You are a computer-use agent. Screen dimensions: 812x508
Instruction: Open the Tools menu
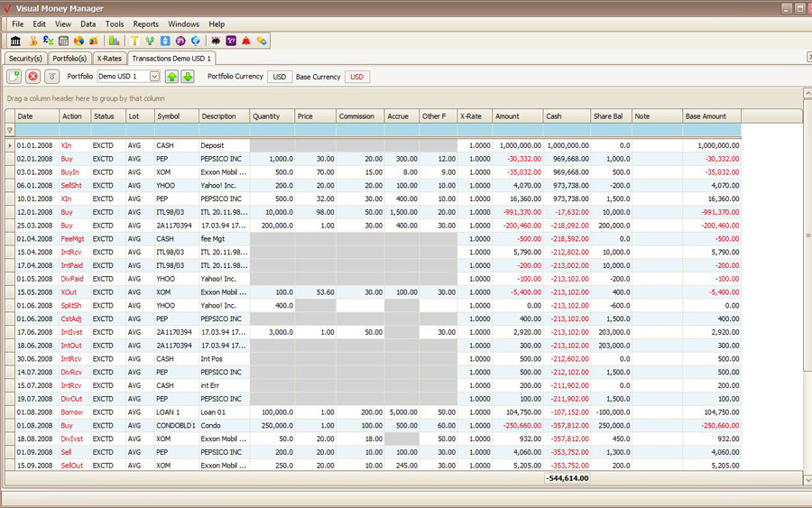tap(115, 23)
